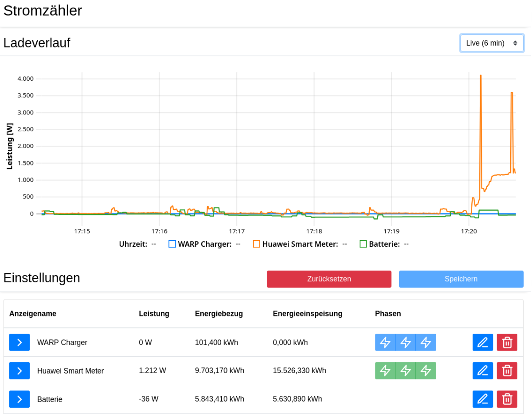Click pencil icon for Huawei Smart Meter
The image size is (532, 414).
click(x=482, y=371)
